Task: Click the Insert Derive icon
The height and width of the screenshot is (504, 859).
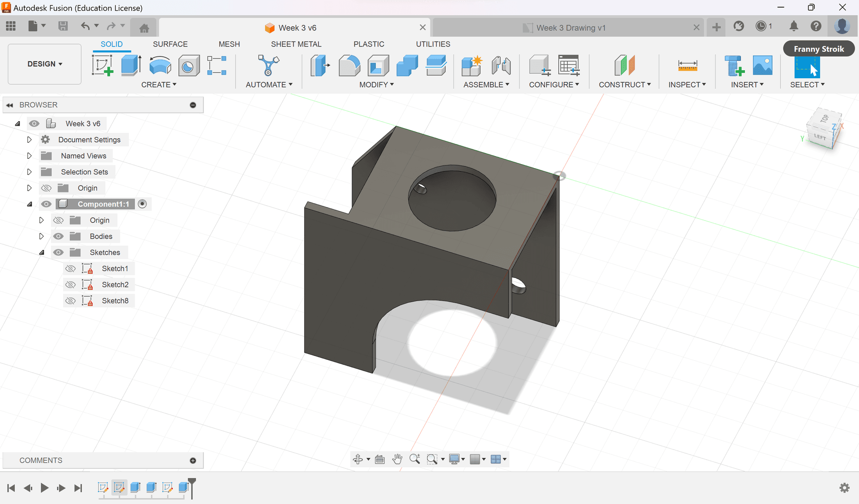Action: [x=734, y=65]
